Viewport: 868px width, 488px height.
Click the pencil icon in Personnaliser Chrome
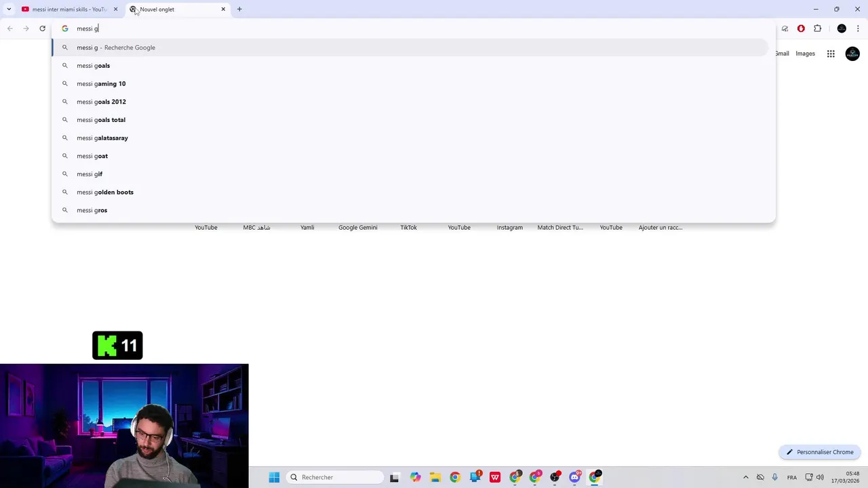point(789,452)
